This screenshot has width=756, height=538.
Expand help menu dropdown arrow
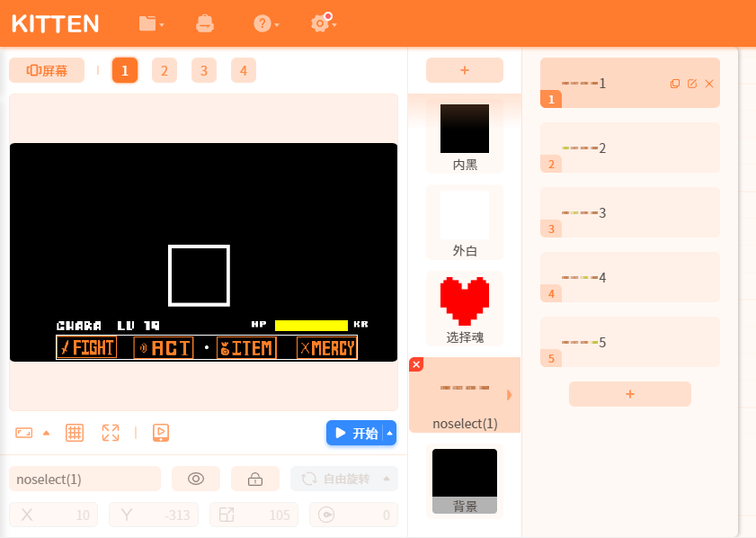(x=277, y=24)
